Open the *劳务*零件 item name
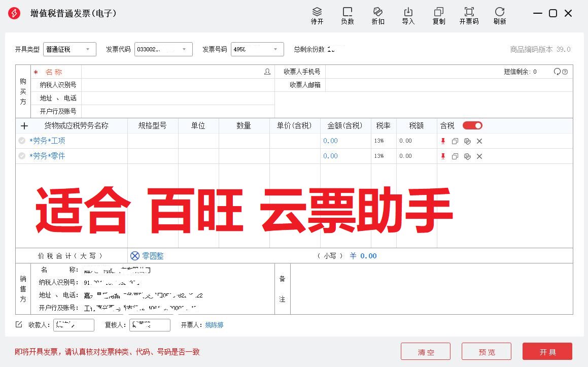The height and width of the screenshot is (367, 588). point(47,156)
